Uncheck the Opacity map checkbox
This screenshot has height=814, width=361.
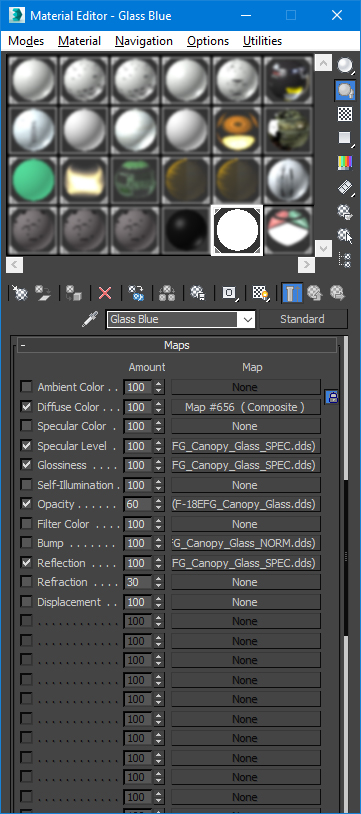coord(26,504)
